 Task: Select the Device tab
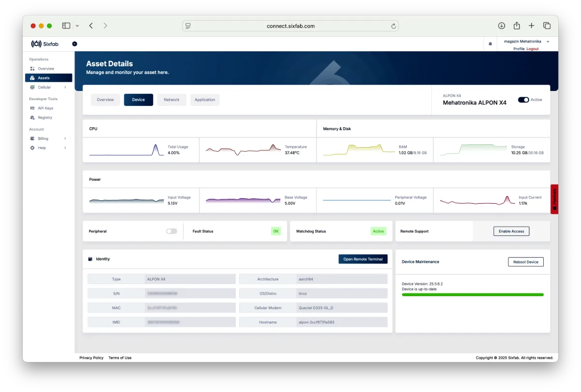point(138,100)
